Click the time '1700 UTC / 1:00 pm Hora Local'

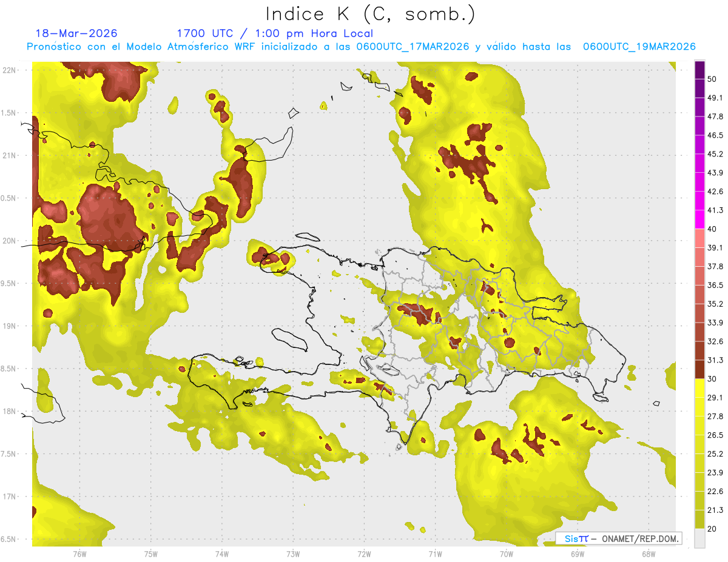point(275,33)
